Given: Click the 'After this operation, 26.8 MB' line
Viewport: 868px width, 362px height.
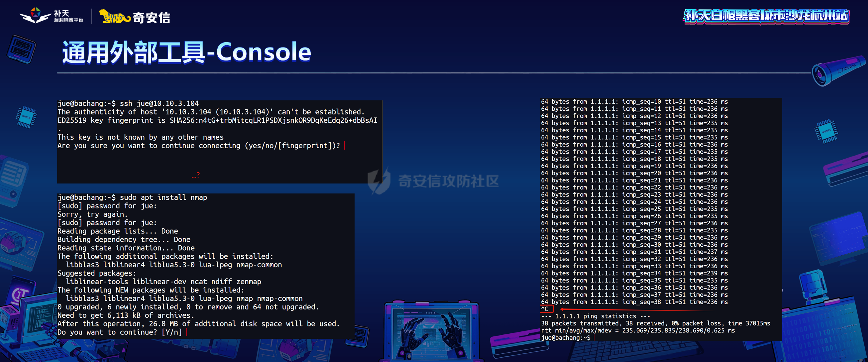Looking at the screenshot, I should pyautogui.click(x=199, y=324).
